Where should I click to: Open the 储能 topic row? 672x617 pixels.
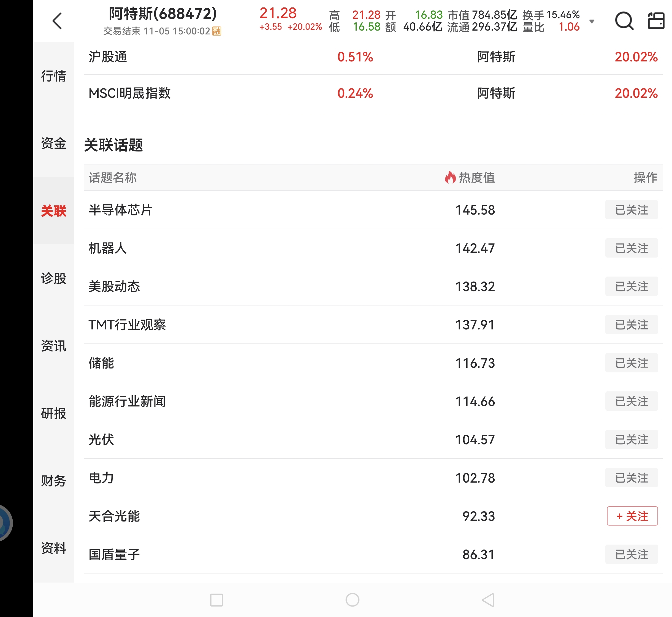click(x=101, y=363)
